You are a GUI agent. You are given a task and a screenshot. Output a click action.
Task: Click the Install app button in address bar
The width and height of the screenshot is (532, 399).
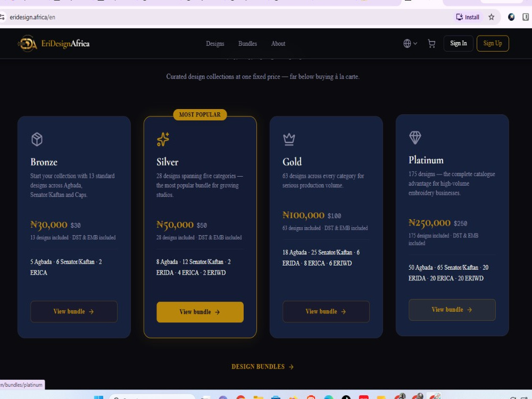468,17
